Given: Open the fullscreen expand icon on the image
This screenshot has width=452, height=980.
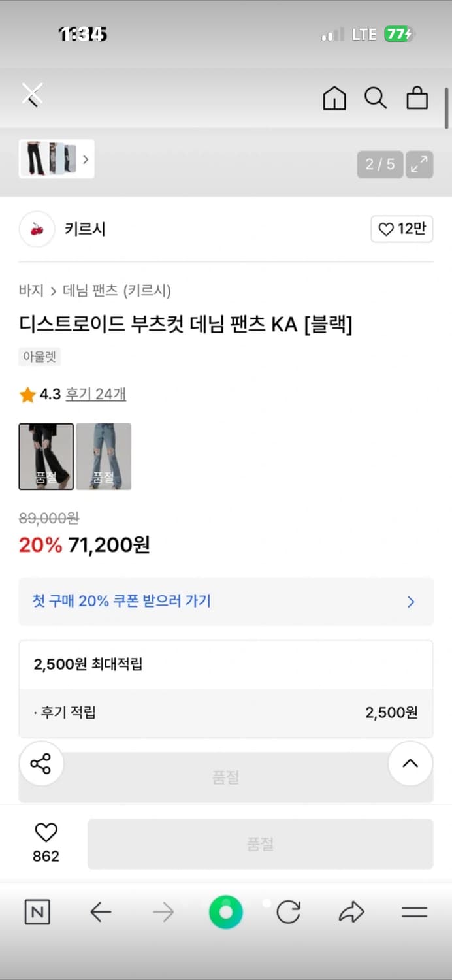Looking at the screenshot, I should [x=419, y=165].
